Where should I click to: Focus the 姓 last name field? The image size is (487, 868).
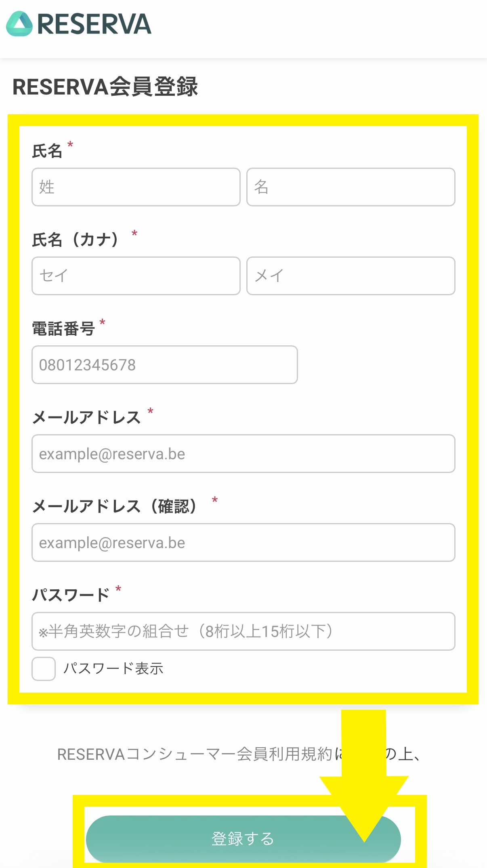coord(136,187)
